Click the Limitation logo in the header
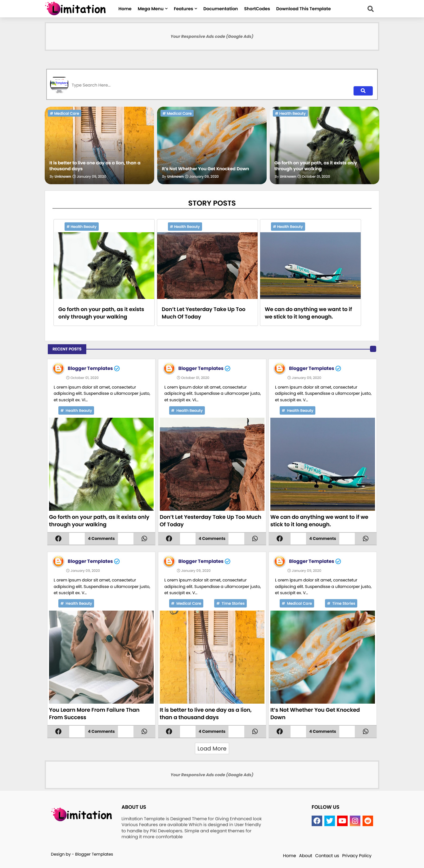 tap(75, 9)
